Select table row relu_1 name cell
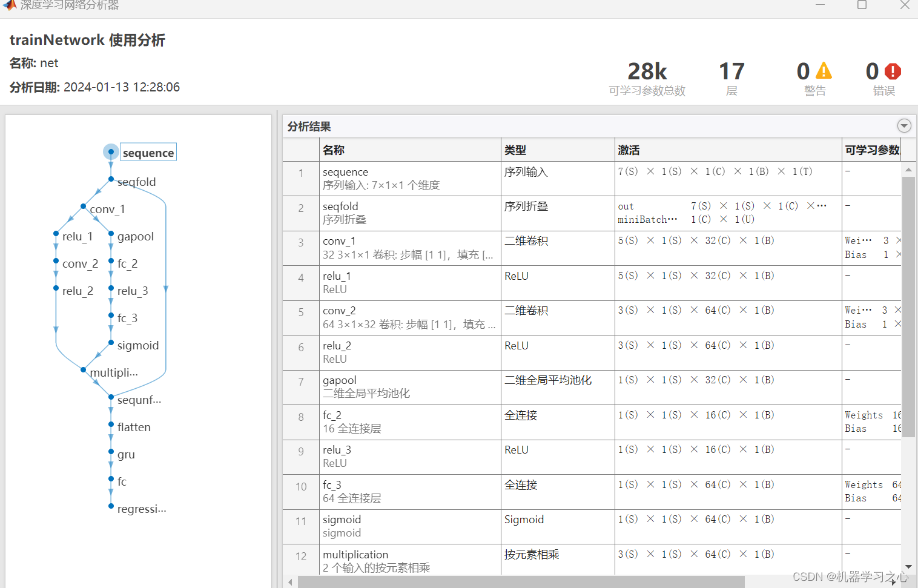 click(410, 283)
